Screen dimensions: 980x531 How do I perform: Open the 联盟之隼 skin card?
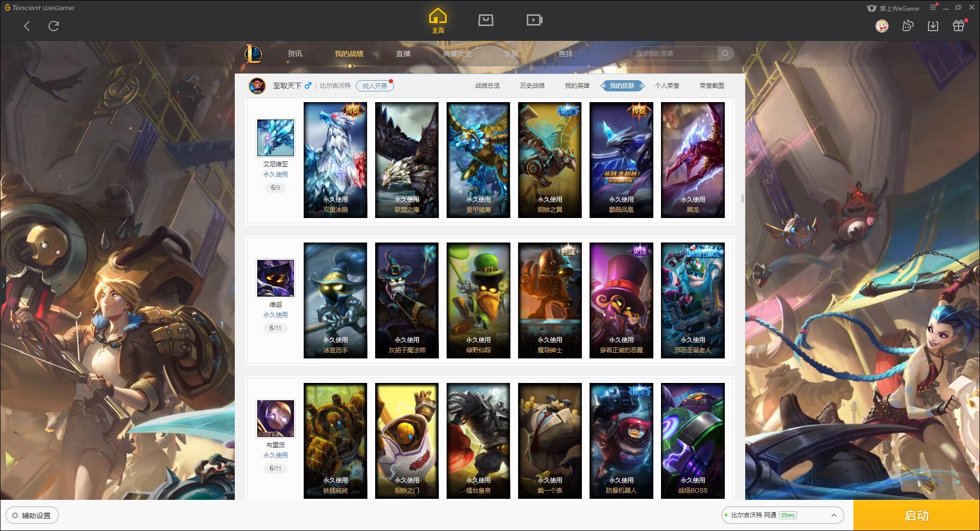[407, 160]
